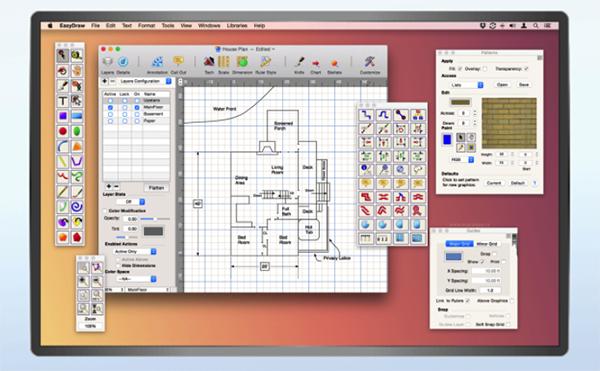This screenshot has height=371, width=600.
Task: Open the Libraries menu
Action: tap(237, 26)
